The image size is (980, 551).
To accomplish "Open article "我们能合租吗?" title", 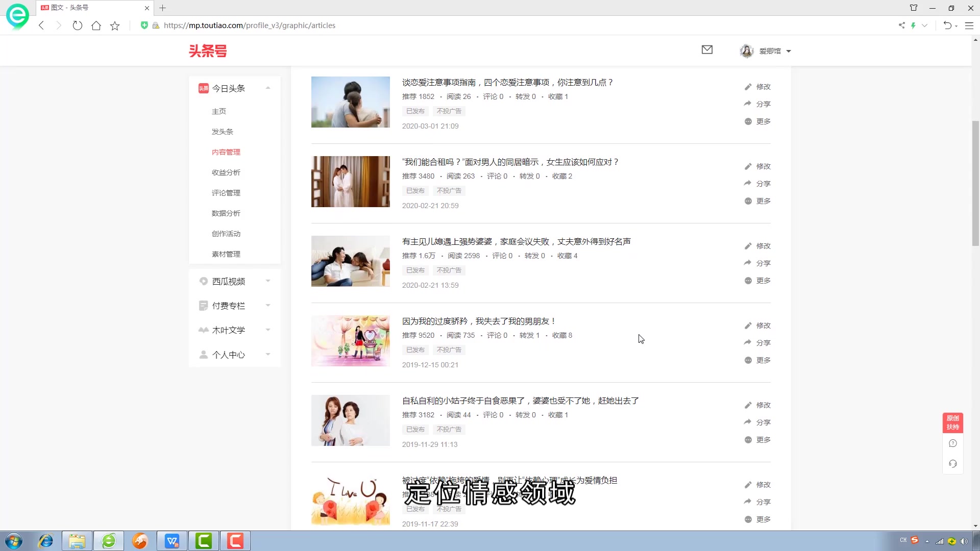I will tap(510, 162).
